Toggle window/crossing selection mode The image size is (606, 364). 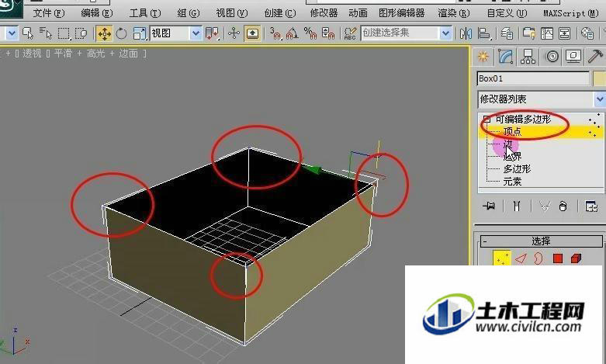[81, 33]
